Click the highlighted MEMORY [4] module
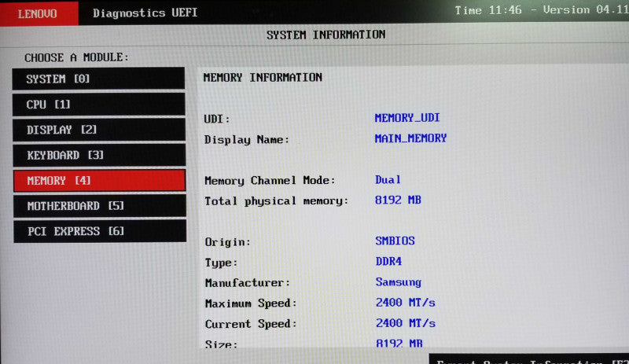This screenshot has height=364, width=629. pos(100,181)
